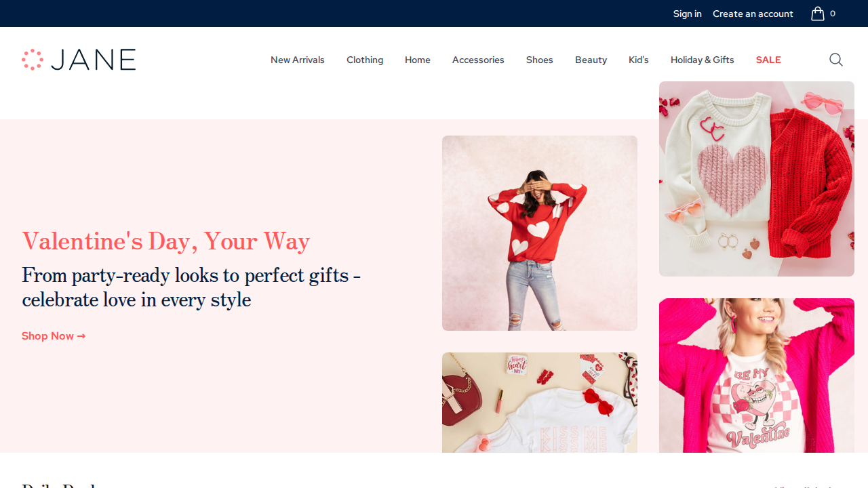Click the Shop Now link

[54, 336]
